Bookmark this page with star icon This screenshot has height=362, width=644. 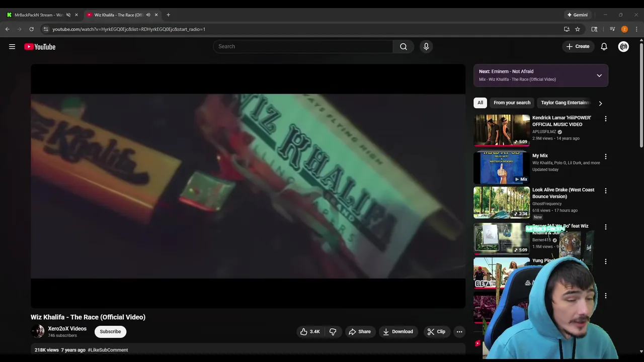click(x=578, y=29)
